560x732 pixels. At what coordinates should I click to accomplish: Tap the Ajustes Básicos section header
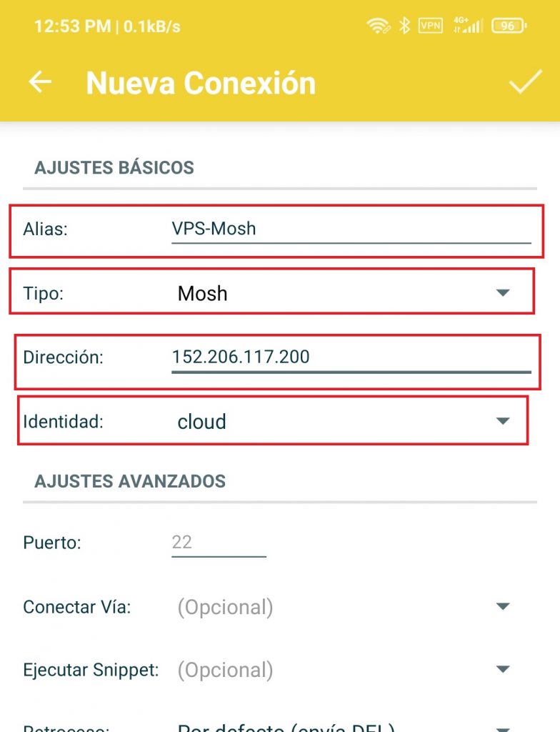pyautogui.click(x=114, y=167)
